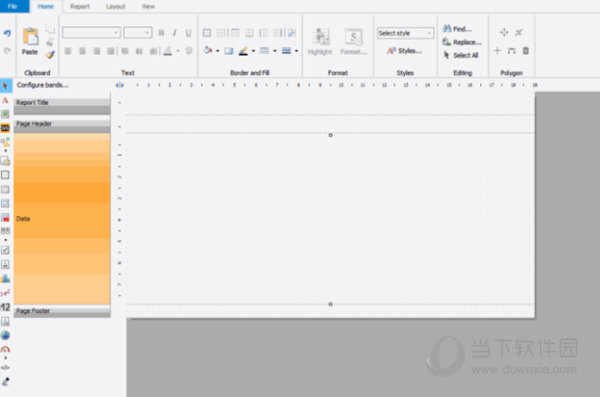This screenshot has height=397, width=600.
Task: Center the text horizontally
Action: (x=82, y=51)
